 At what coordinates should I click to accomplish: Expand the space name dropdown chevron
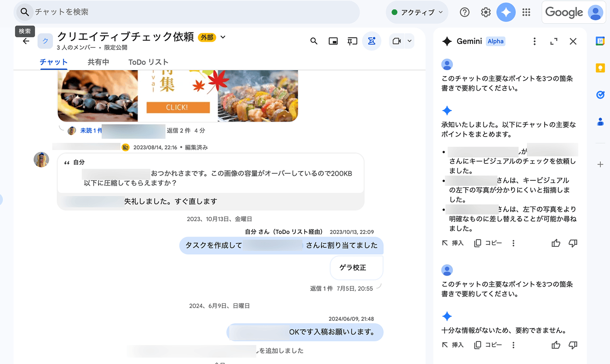point(223,37)
